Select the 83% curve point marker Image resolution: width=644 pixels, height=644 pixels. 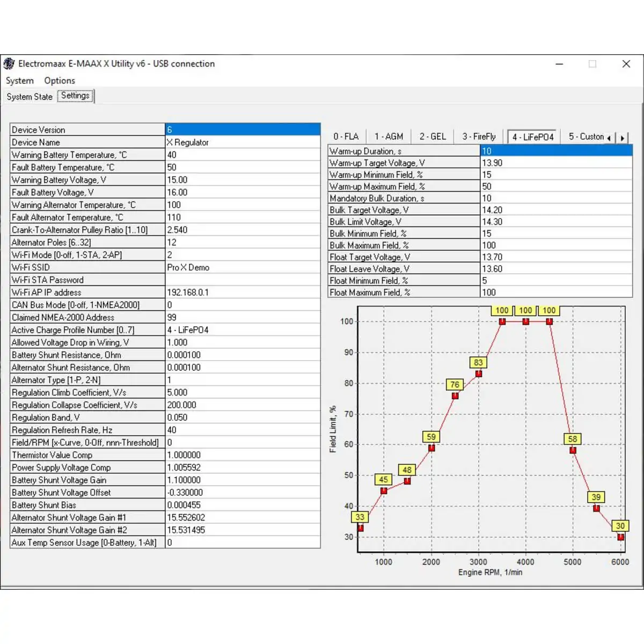point(479,374)
